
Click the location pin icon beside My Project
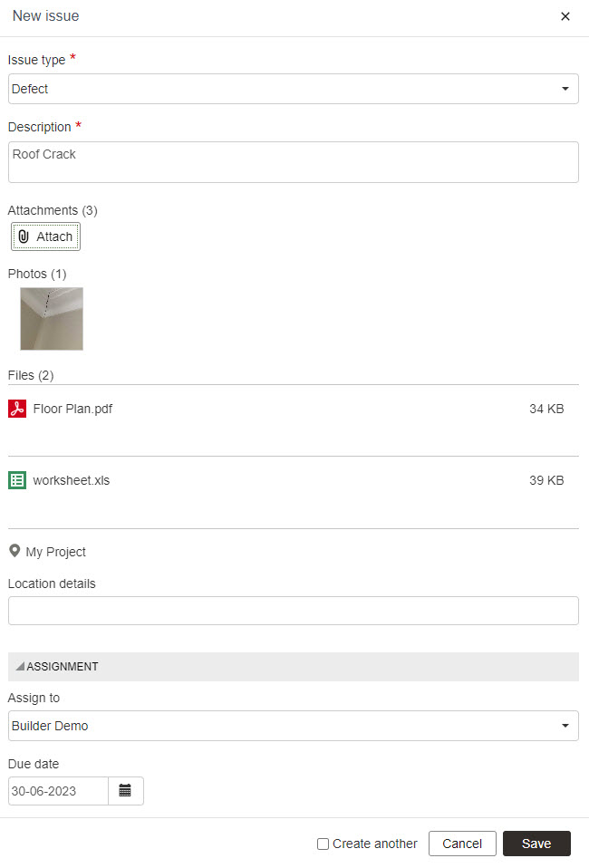coord(14,551)
